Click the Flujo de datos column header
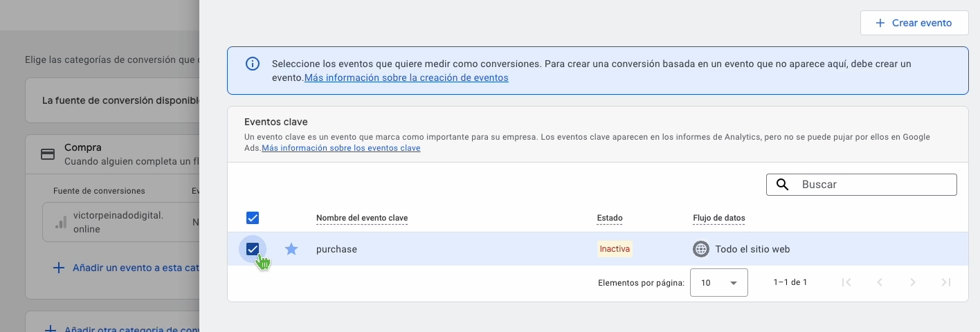Image resolution: width=980 pixels, height=332 pixels. 719,219
